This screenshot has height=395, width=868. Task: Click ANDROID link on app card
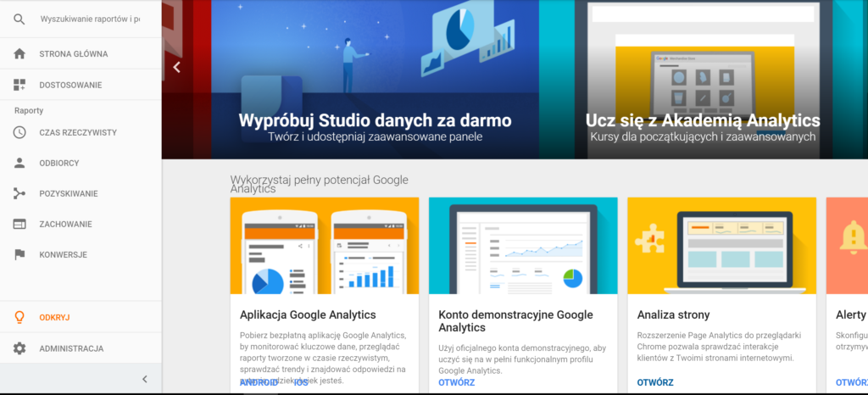(259, 383)
